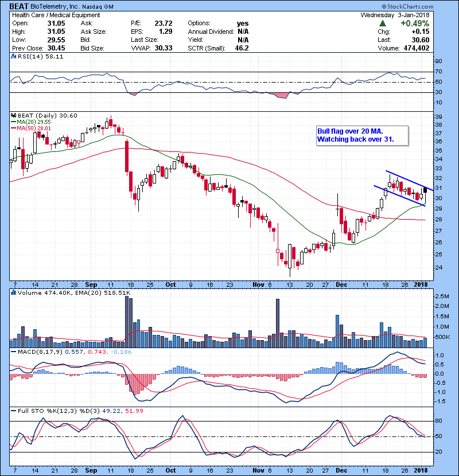The width and height of the screenshot is (459, 476).
Task: Click the stochastic 80 scale label
Action: tap(438, 421)
